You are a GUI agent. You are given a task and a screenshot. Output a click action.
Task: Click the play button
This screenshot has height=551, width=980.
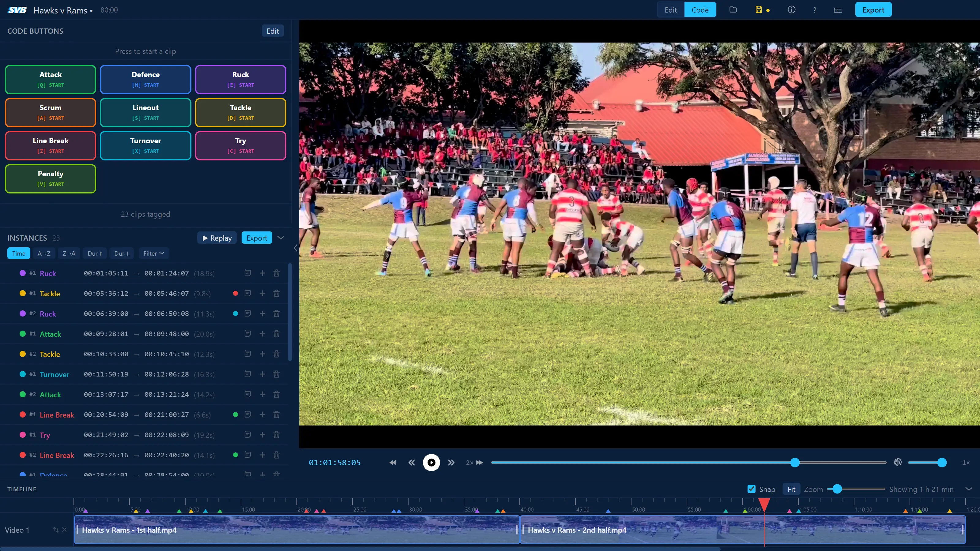click(432, 463)
